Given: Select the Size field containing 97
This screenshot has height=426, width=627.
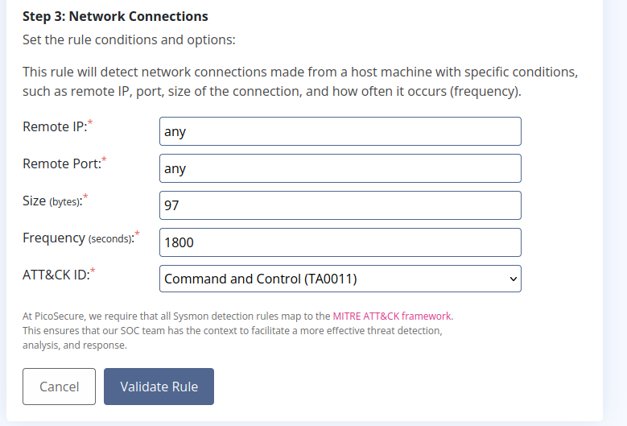Looking at the screenshot, I should (x=340, y=205).
